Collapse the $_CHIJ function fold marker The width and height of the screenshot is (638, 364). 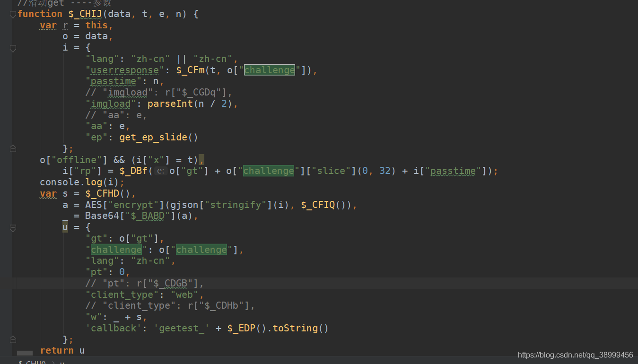pyautogui.click(x=13, y=14)
